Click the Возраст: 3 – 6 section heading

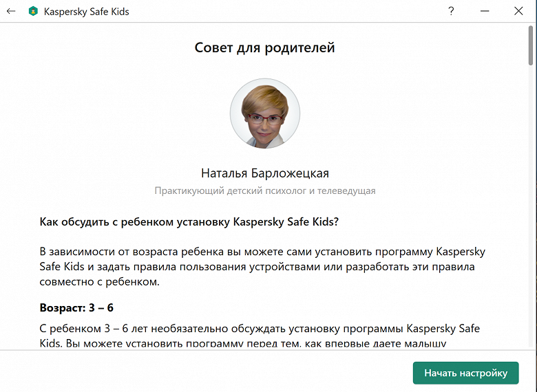click(76, 308)
